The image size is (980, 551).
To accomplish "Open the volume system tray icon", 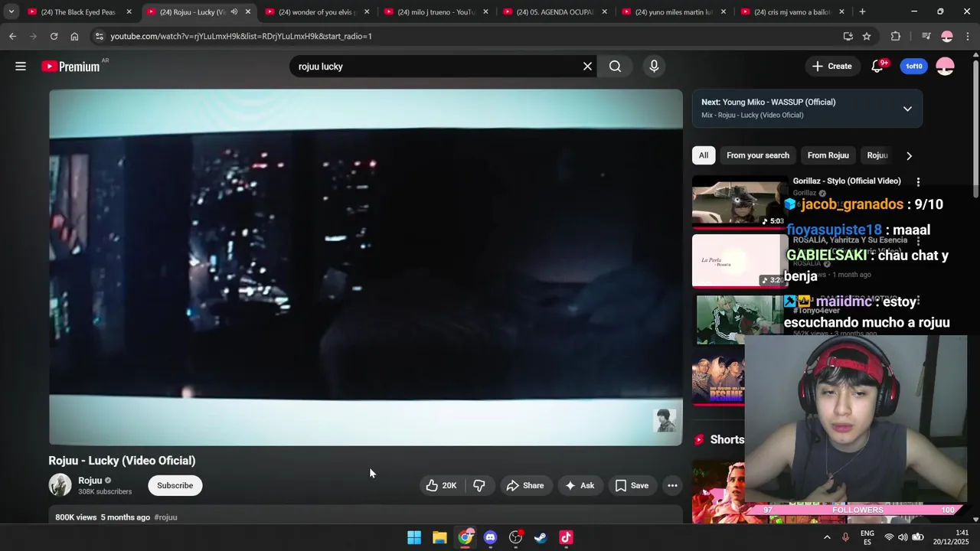I will point(903,537).
